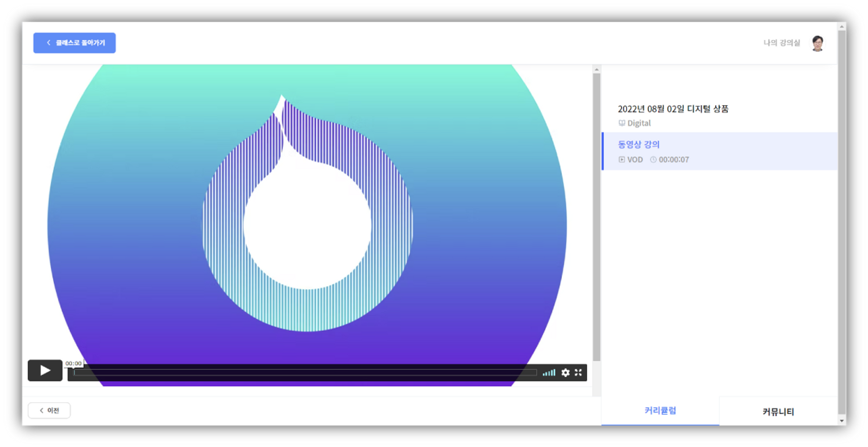Switch to the 커뮤니티 tab
This screenshot has height=447, width=868.
(778, 411)
